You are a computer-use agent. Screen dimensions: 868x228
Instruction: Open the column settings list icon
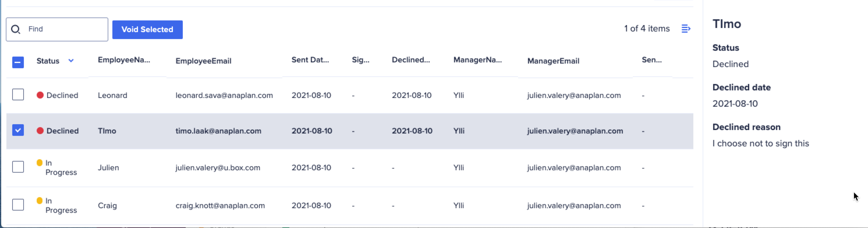point(685,29)
